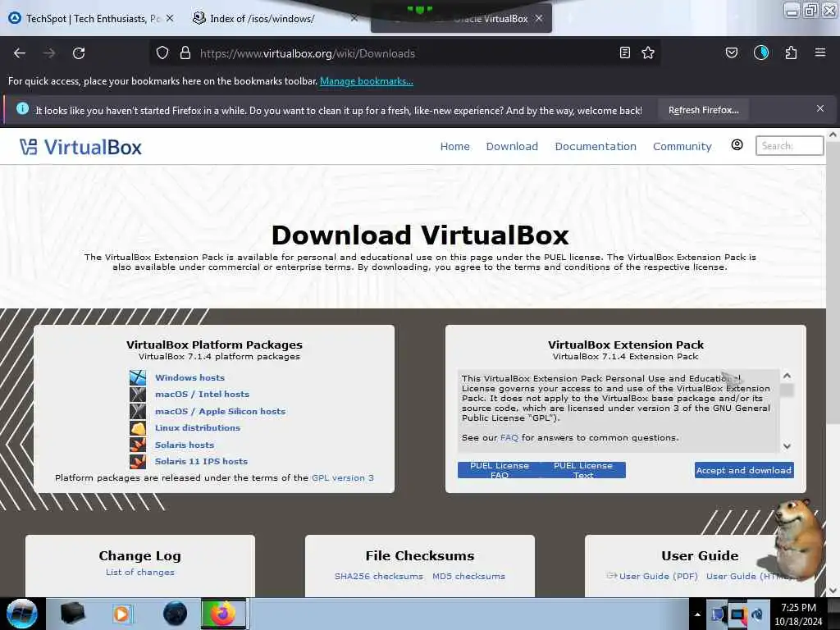The width and height of the screenshot is (840, 630).
Task: Click Accept and download button
Action: point(744,470)
